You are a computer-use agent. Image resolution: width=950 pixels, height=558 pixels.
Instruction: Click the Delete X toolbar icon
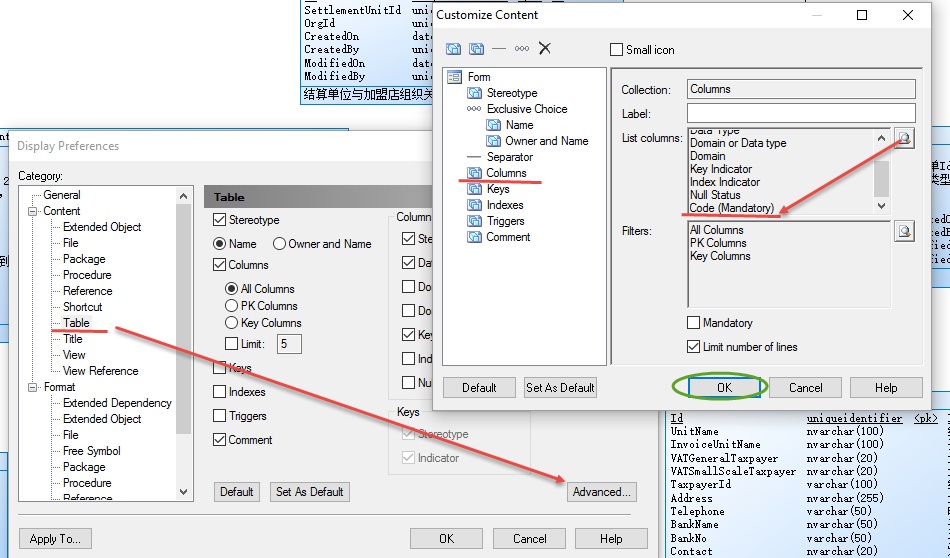tap(545, 48)
